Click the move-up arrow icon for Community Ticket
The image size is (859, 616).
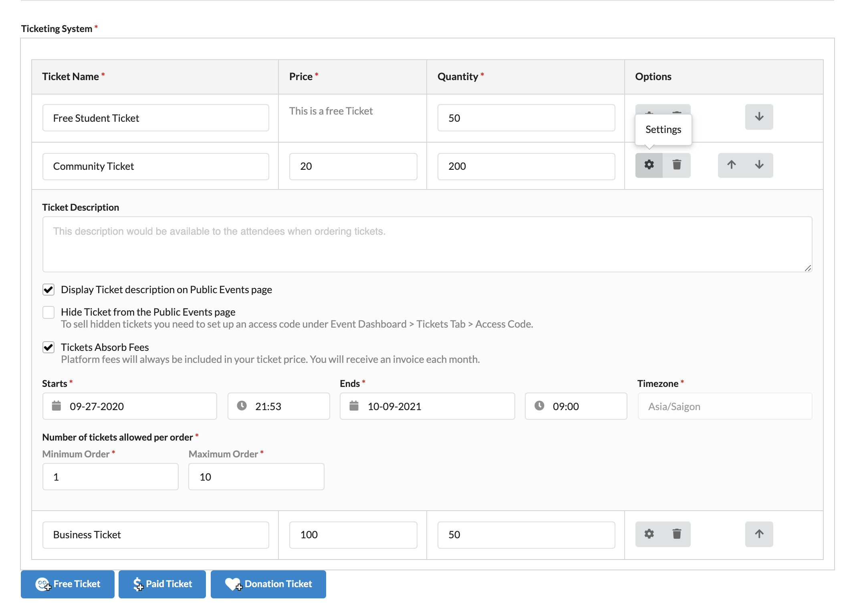pyautogui.click(x=732, y=165)
